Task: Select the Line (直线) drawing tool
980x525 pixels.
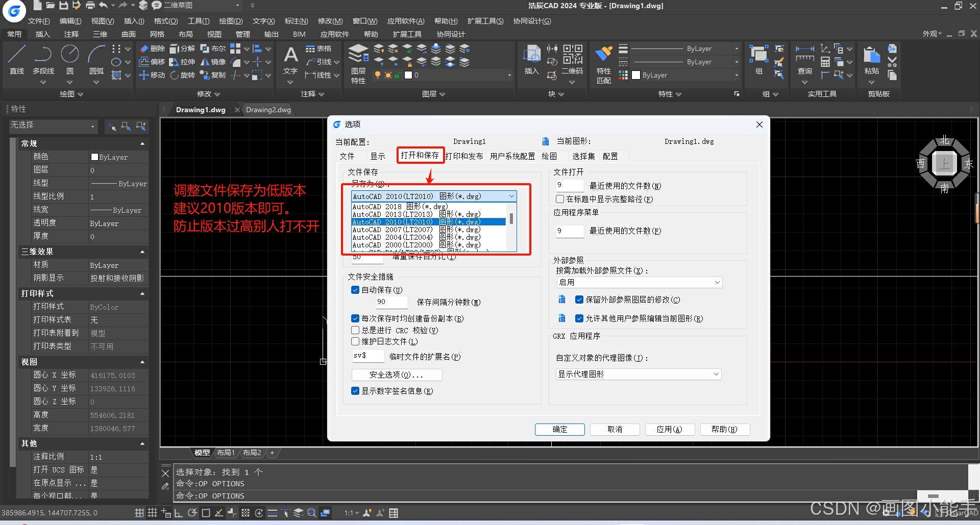Action: 17,60
